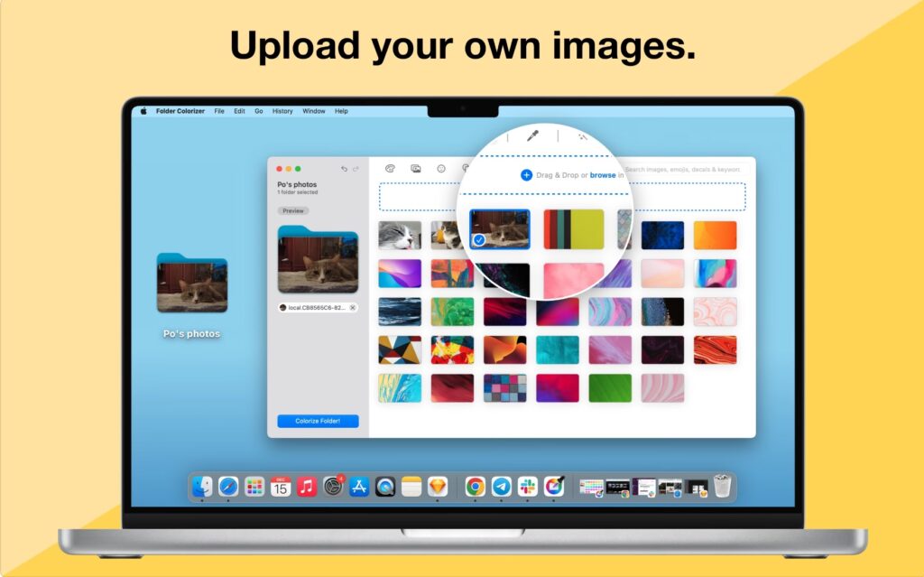This screenshot has width=924, height=577.
Task: Click the undo arrow in the sidebar
Action: tap(345, 169)
